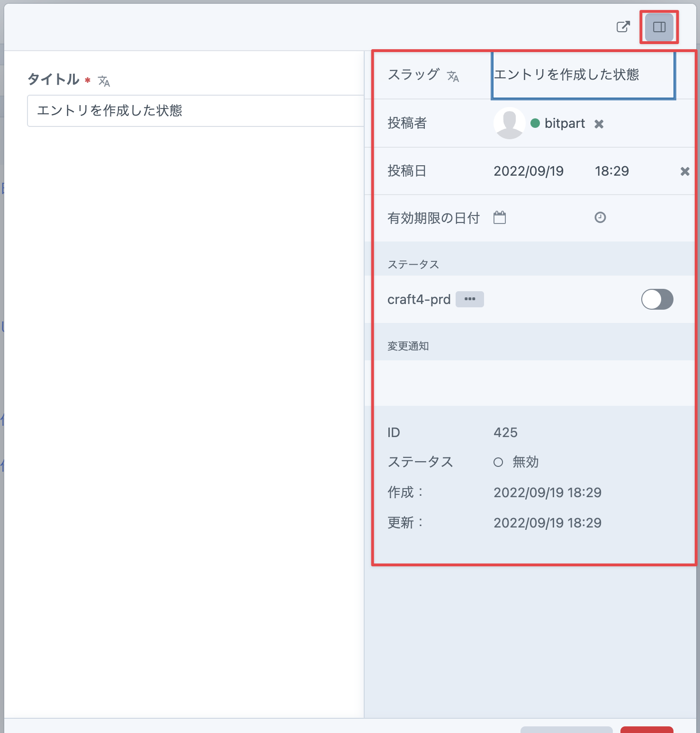Image resolution: width=700 pixels, height=733 pixels.
Task: Clear the 投稿日 date using the X icon
Action: tap(685, 171)
